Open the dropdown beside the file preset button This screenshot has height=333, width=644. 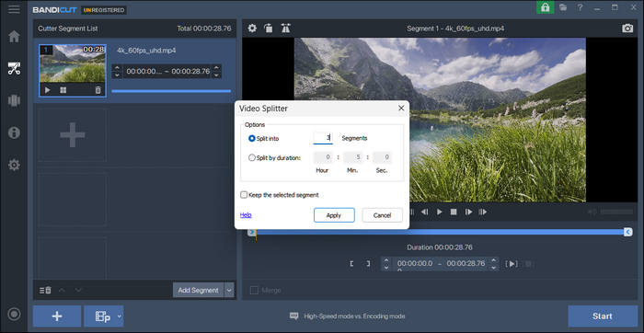pos(119,316)
